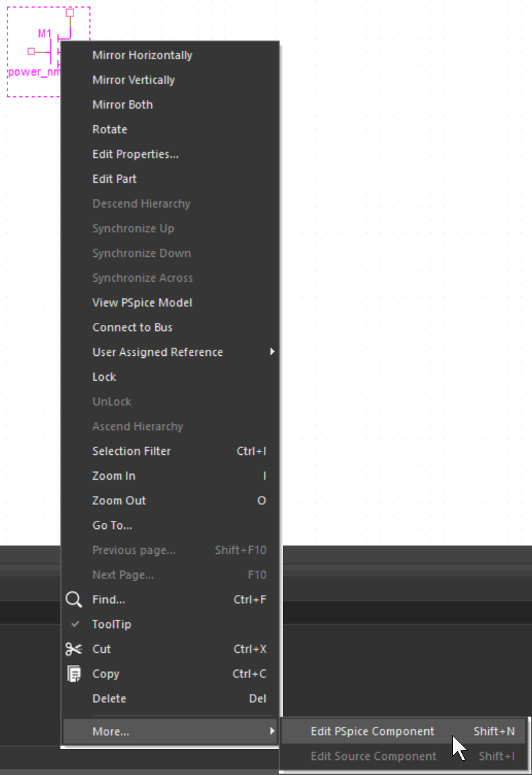
Task: Toggle the ToolTip checkmark option
Action: pos(111,625)
